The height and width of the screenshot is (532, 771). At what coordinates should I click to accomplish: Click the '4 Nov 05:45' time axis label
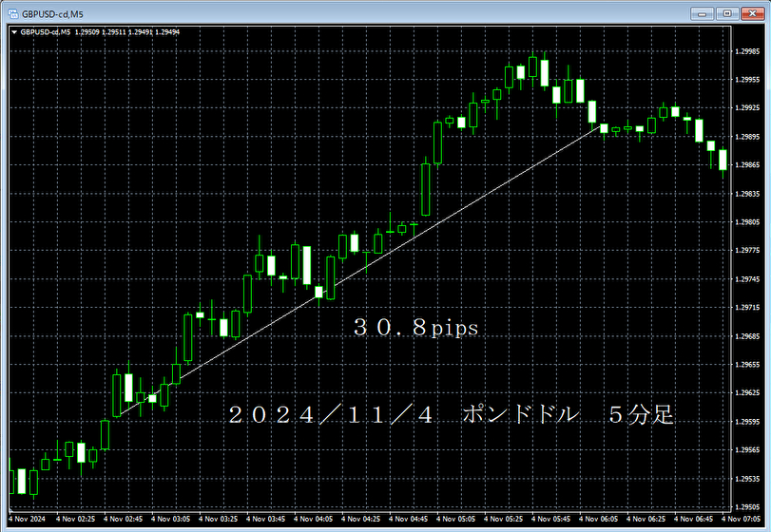pos(550,519)
